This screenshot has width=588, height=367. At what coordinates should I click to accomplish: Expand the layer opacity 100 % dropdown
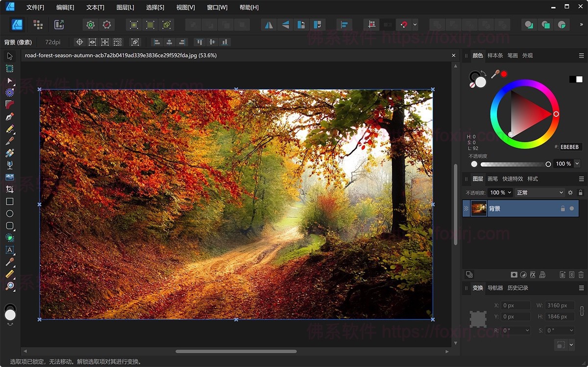(510, 193)
